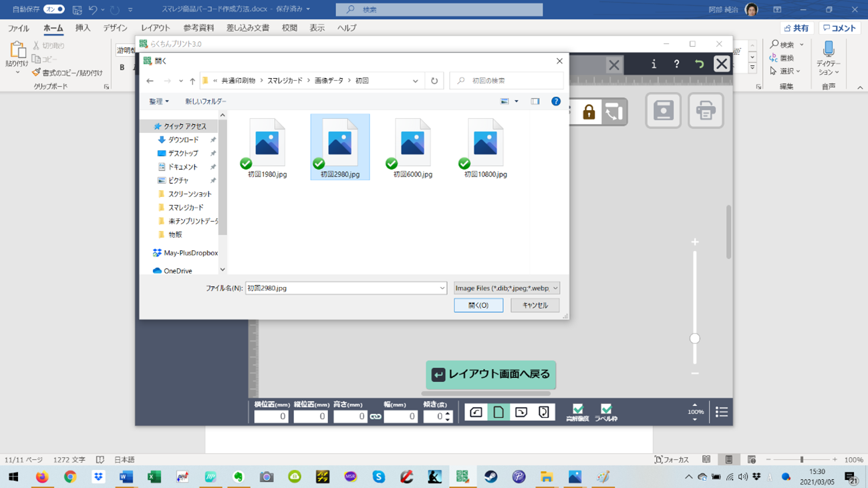Expand the file name combo box arrow
The height and width of the screenshot is (488, 868).
point(442,288)
